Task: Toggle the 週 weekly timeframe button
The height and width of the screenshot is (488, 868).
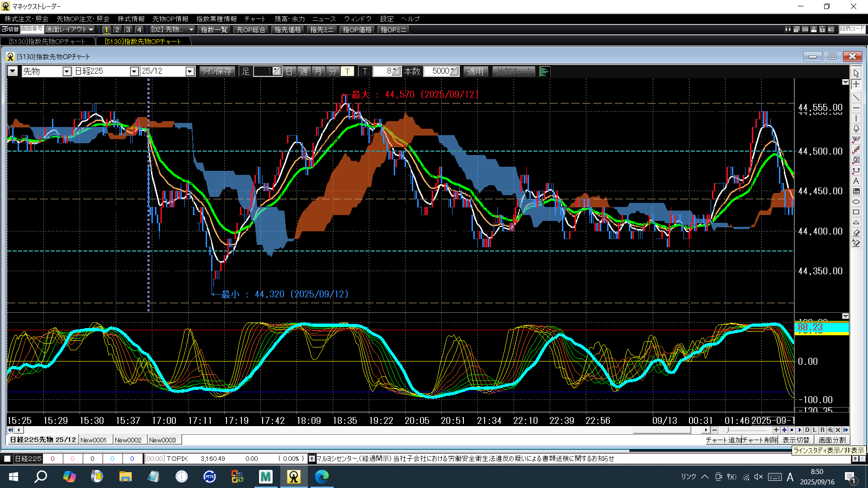Action: coord(304,71)
